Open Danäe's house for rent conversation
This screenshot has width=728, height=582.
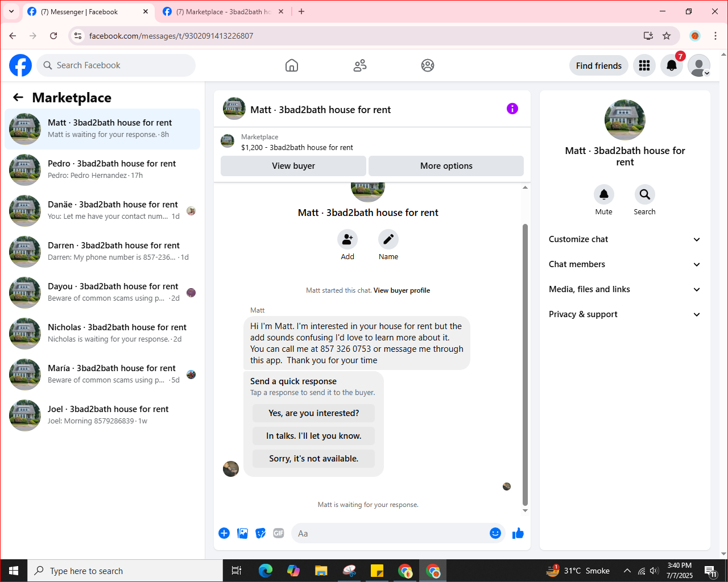click(102, 211)
